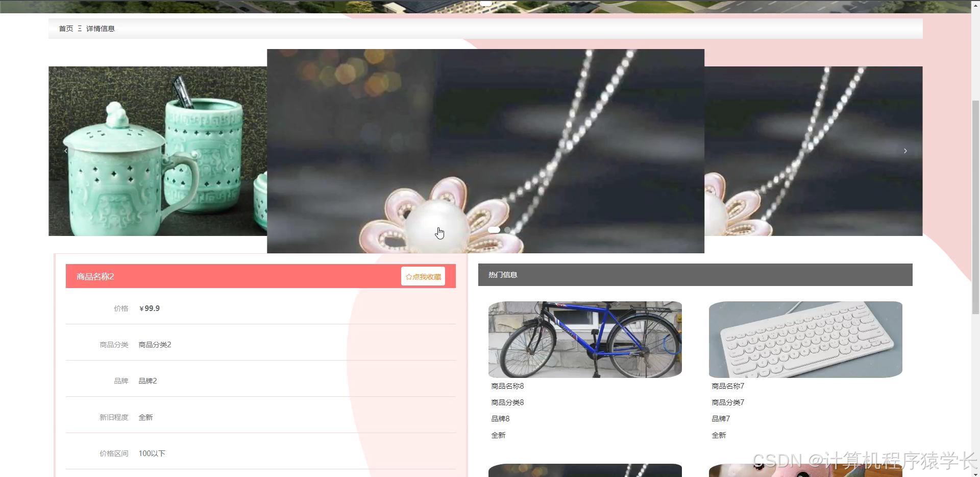Click the 品牌8 text

click(x=500, y=419)
